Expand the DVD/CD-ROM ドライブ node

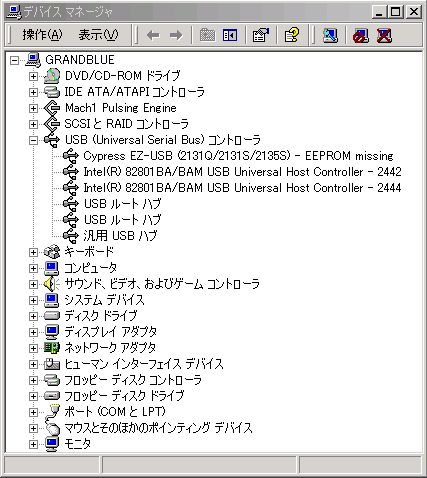click(x=33, y=76)
